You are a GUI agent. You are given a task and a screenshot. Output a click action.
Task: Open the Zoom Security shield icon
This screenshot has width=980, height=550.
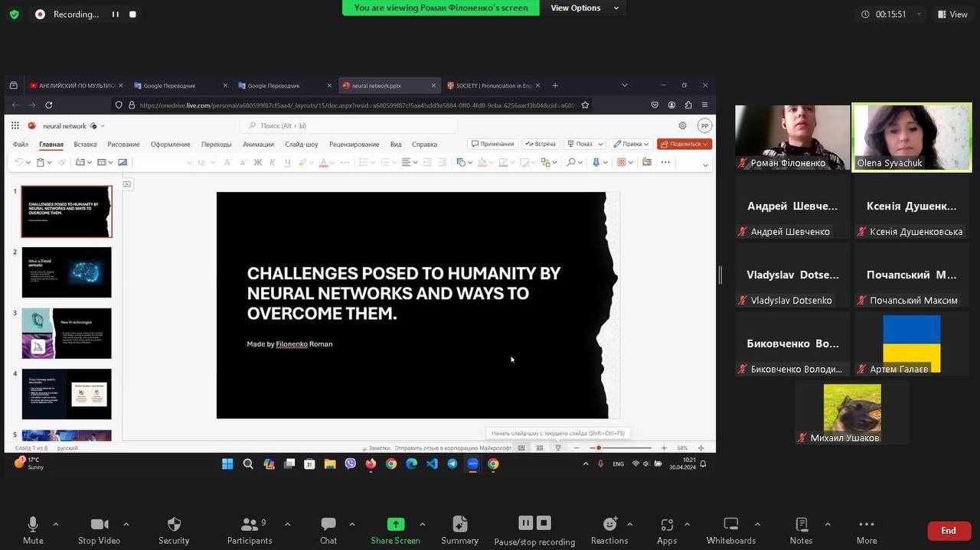click(x=174, y=524)
